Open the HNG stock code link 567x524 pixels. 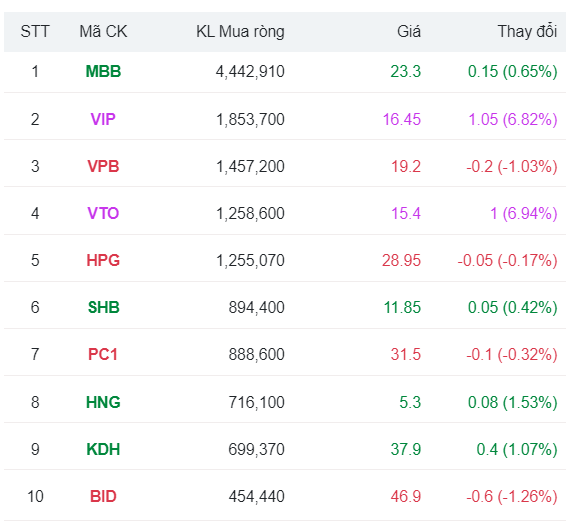coord(103,402)
